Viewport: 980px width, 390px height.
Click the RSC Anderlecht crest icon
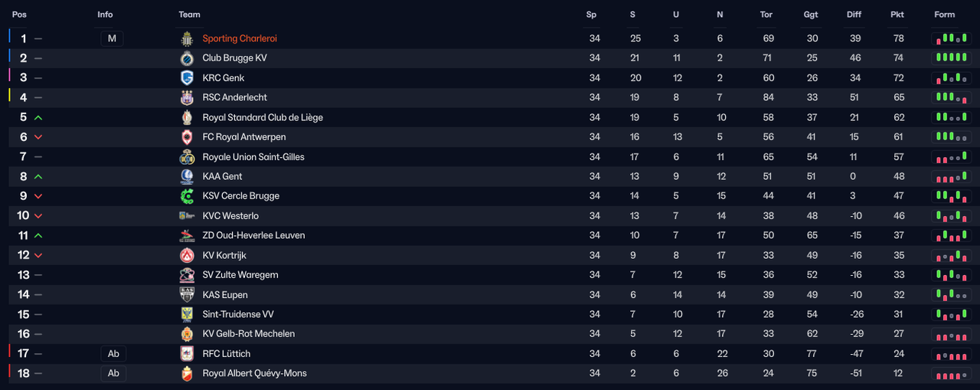(187, 97)
